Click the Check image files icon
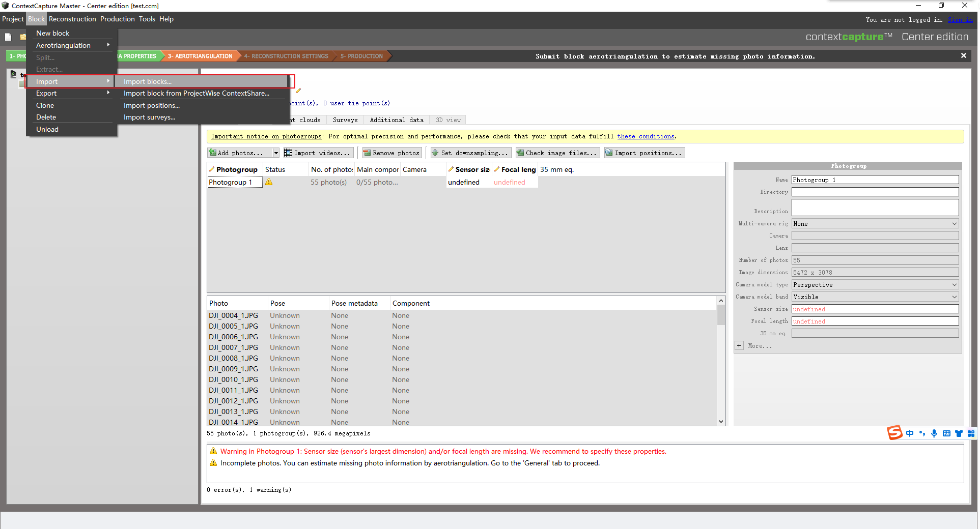This screenshot has height=529, width=980. 520,153
